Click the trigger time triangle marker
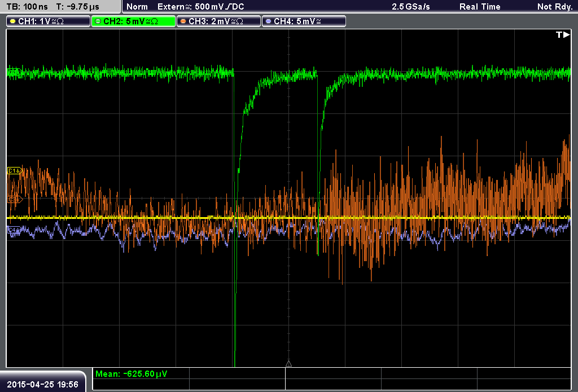578x392 pixels. (288, 364)
